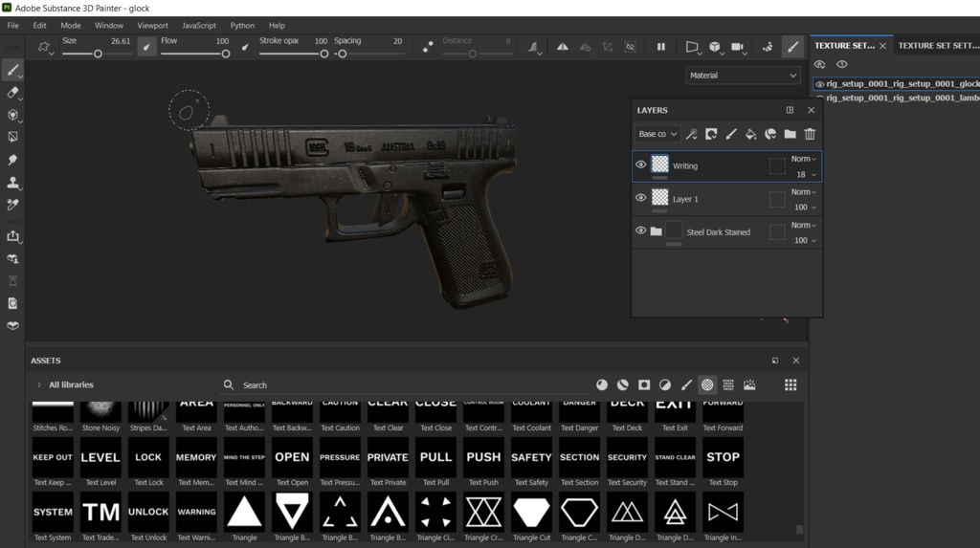Open the Python menu
Image resolution: width=980 pixels, height=548 pixels.
(242, 26)
